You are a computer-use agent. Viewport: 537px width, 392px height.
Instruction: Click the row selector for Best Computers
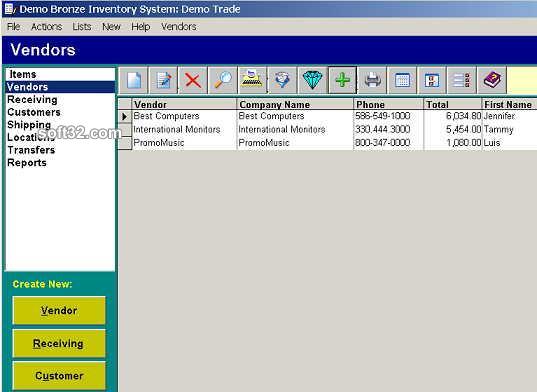click(x=125, y=116)
